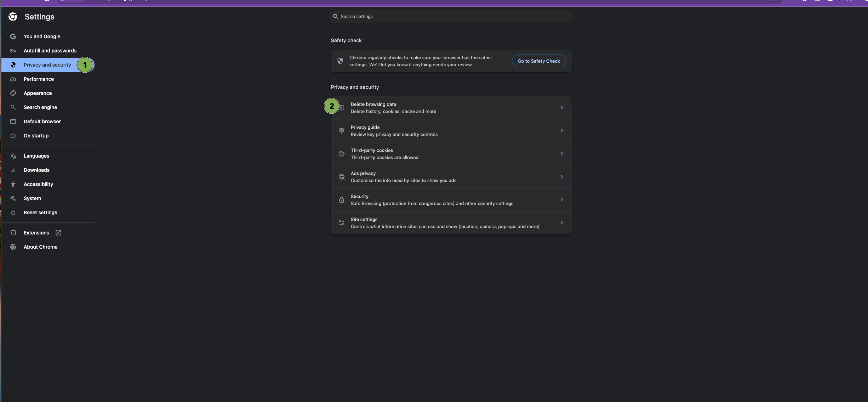Click the bin icon for Delete browsing data
Image resolution: width=868 pixels, height=402 pixels.
[342, 108]
